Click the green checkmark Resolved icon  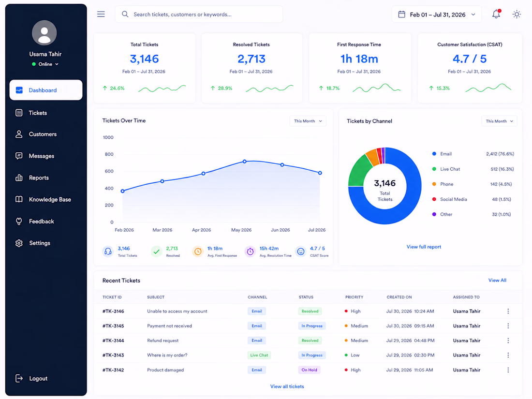click(x=156, y=251)
